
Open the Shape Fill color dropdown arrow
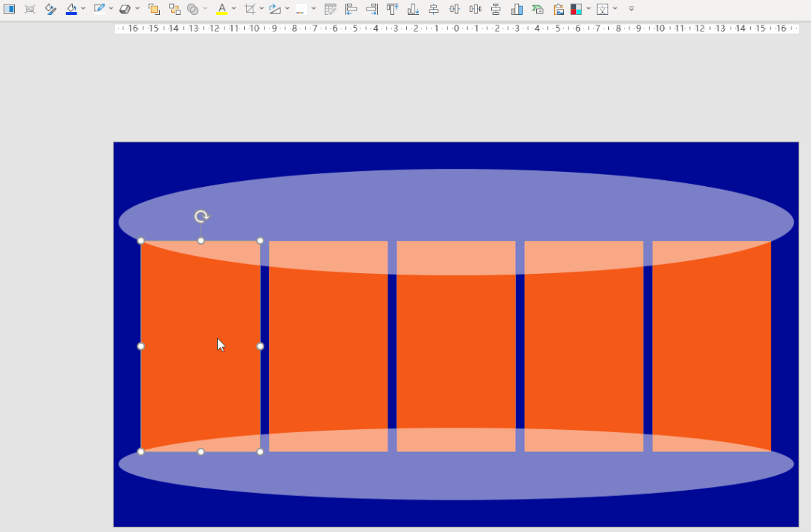click(83, 9)
